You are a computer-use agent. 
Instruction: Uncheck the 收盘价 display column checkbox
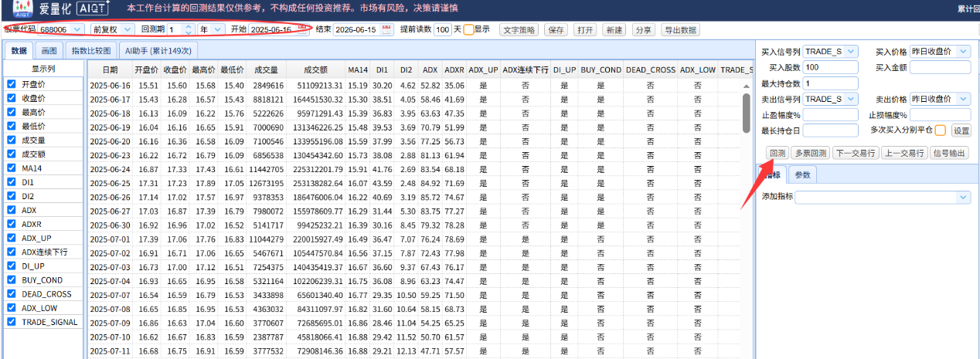[x=12, y=98]
